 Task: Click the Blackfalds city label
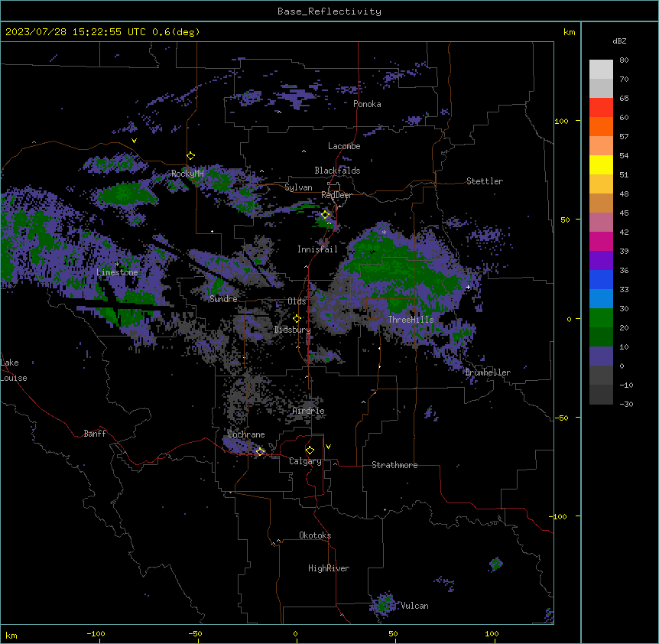(337, 171)
